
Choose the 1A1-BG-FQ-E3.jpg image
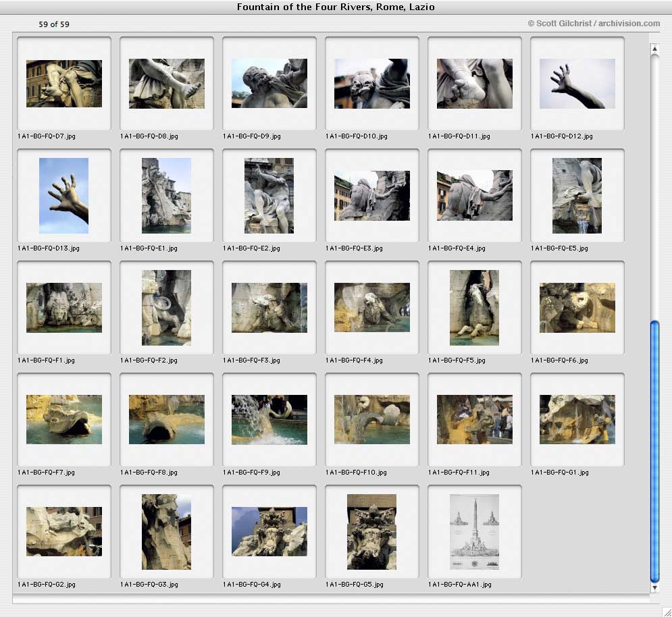372,196
